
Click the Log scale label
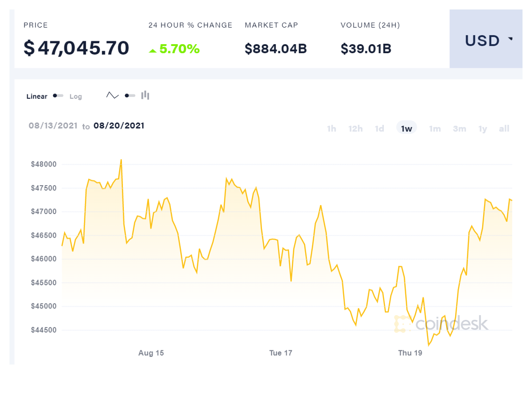pyautogui.click(x=76, y=96)
